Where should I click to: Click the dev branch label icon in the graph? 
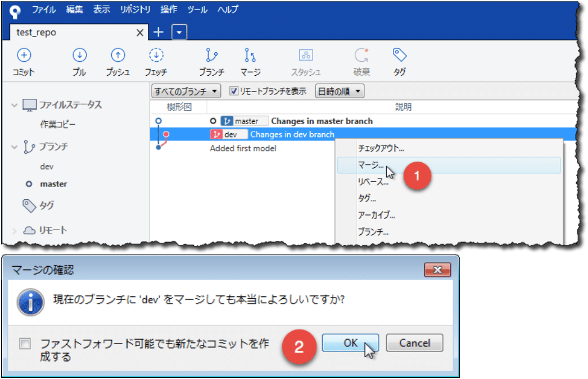[x=216, y=134]
